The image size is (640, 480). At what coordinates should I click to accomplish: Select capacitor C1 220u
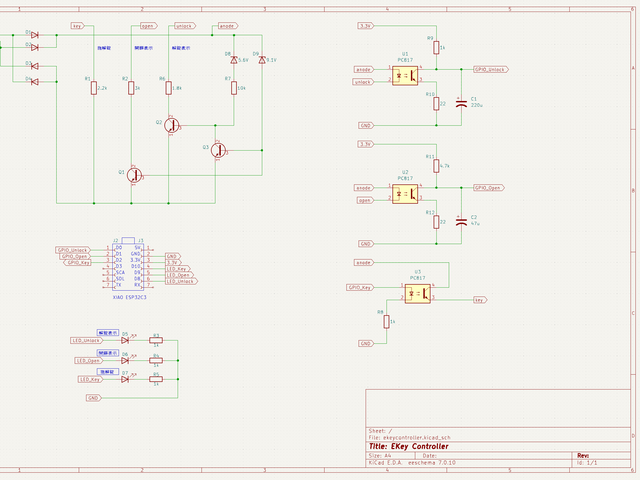click(460, 101)
